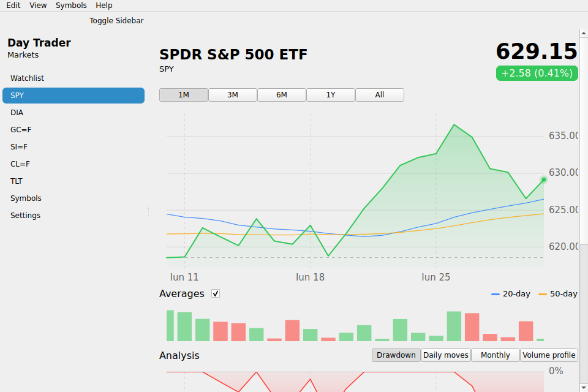The height and width of the screenshot is (392, 588).
Task: Open Settings in the sidebar
Action: (x=73, y=216)
